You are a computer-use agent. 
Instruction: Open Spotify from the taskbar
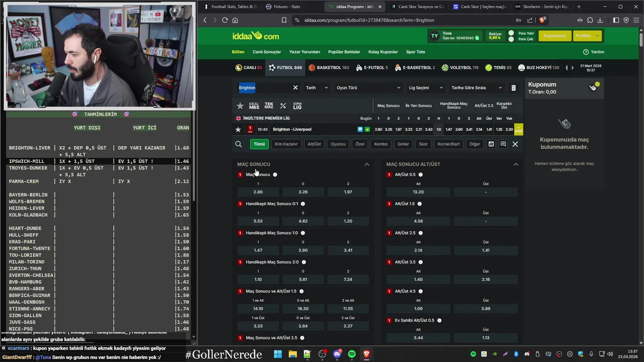(352, 354)
